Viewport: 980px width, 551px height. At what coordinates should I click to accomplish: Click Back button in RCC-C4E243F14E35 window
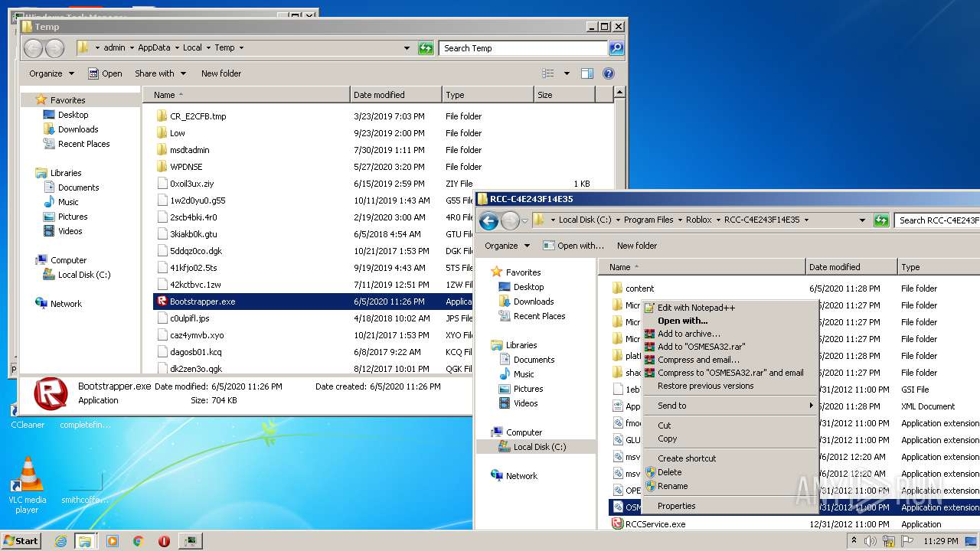(488, 220)
